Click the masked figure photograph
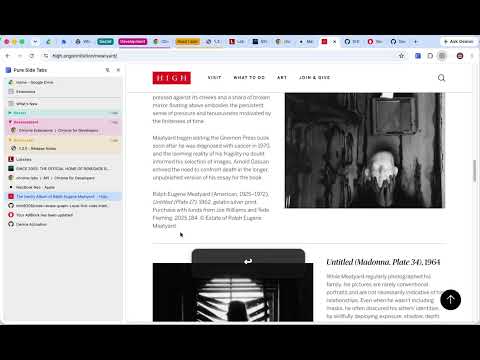This screenshot has width=480, height=360. click(x=365, y=150)
